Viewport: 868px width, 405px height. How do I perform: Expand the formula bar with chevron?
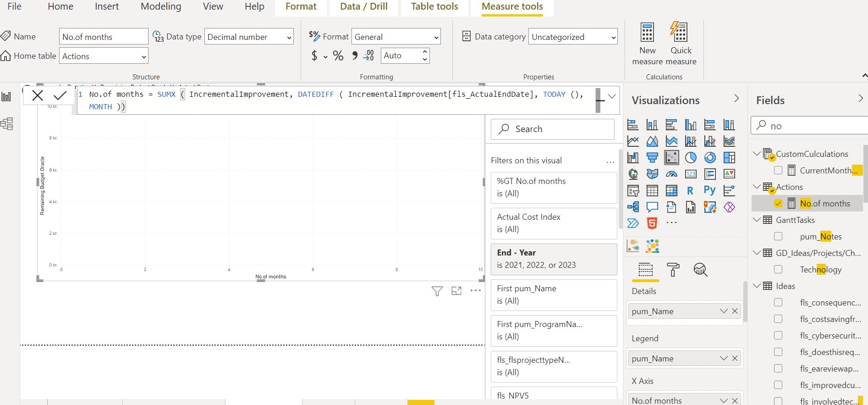[x=612, y=96]
